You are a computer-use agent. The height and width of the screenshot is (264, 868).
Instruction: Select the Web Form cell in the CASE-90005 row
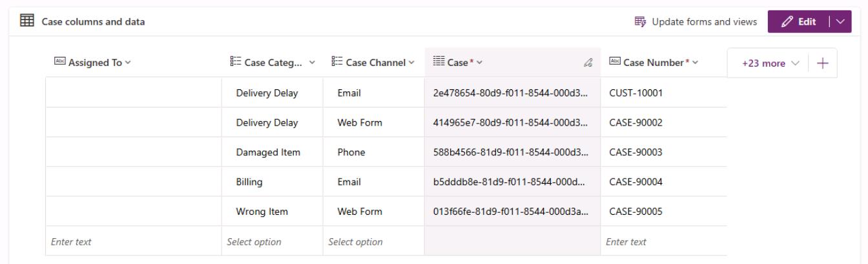pyautogui.click(x=374, y=212)
